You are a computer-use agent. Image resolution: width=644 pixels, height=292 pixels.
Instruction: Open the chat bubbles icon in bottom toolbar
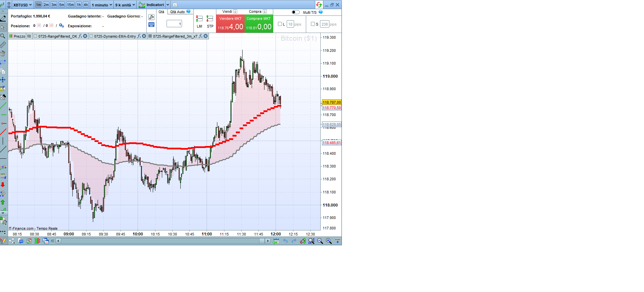pyautogui.click(x=21, y=241)
